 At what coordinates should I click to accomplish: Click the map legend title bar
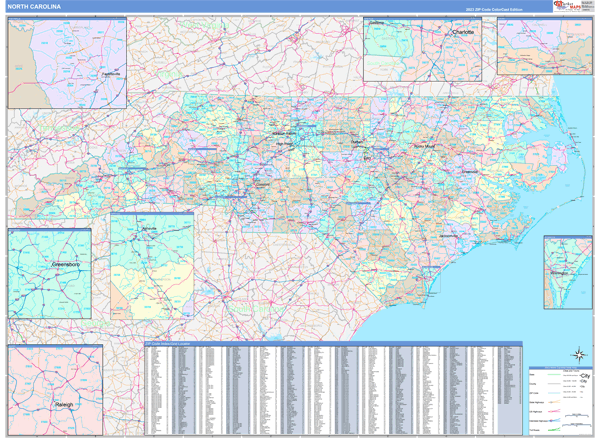561,368
